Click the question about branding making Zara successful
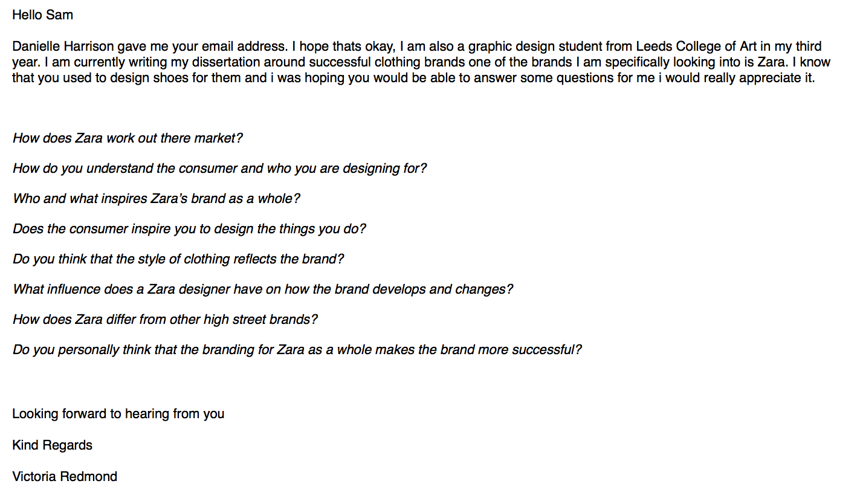 point(297,350)
